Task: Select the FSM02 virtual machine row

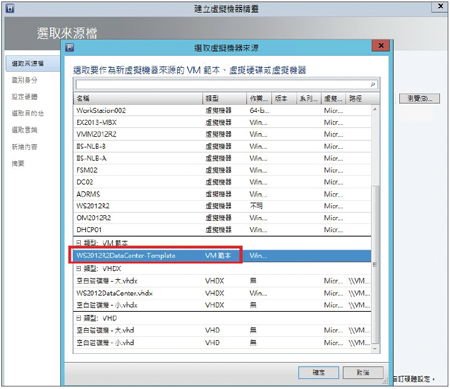Action: [x=222, y=170]
